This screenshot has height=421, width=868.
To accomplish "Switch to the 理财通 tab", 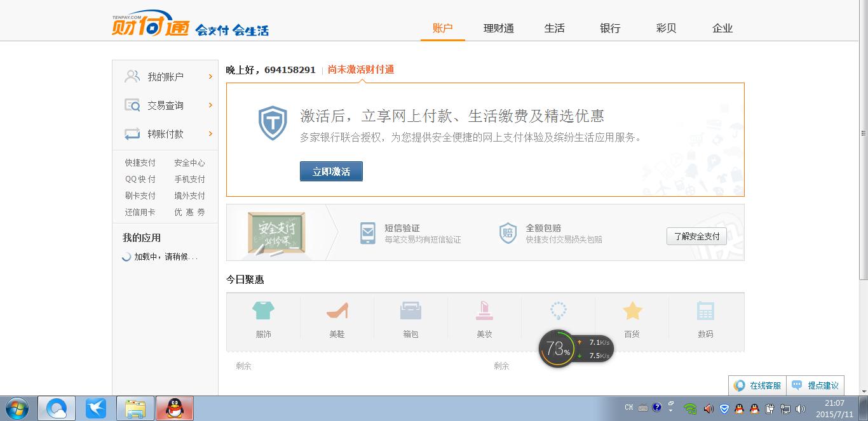I will pyautogui.click(x=499, y=28).
